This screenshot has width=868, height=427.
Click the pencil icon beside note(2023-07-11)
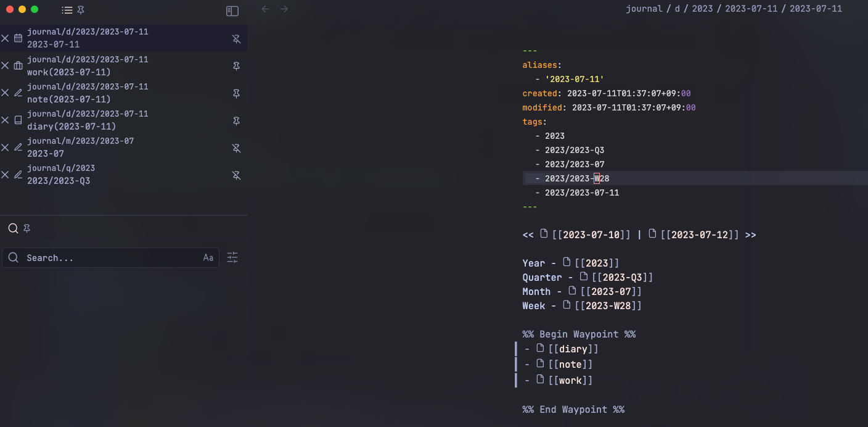[x=17, y=93]
